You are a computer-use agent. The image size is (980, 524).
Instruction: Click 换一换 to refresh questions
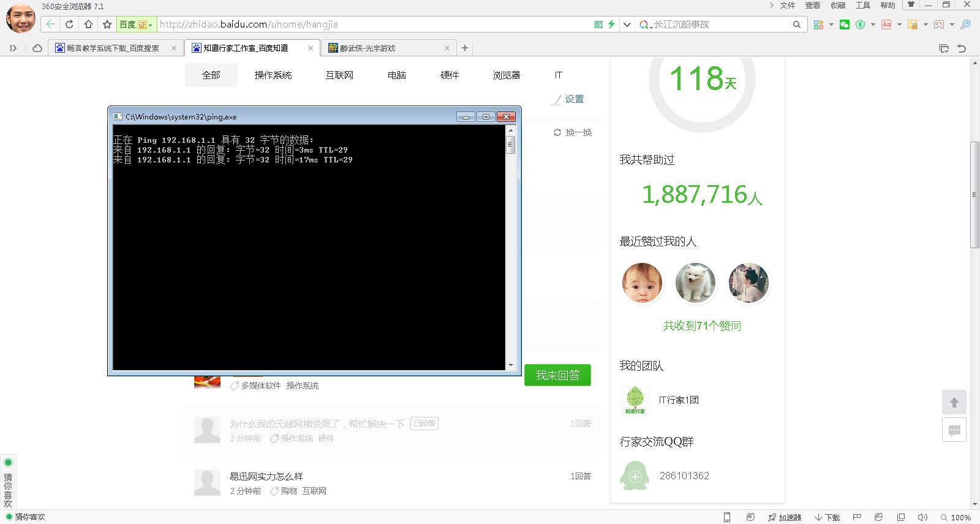click(573, 132)
